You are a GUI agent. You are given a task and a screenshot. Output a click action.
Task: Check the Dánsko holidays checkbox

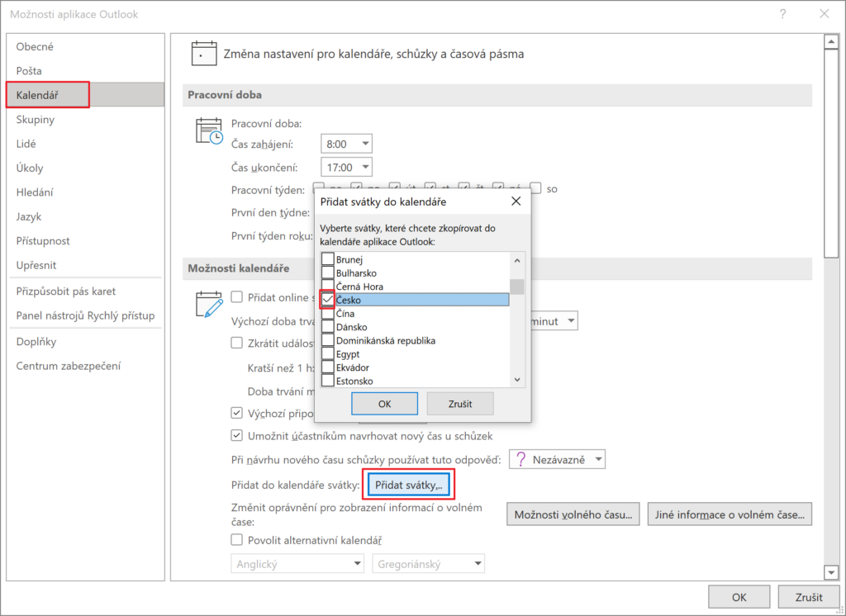327,327
